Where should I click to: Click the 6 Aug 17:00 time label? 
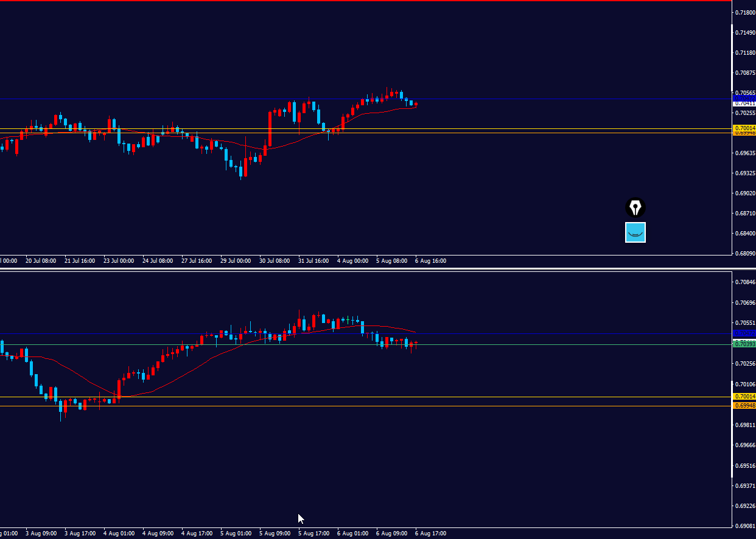tap(430, 534)
